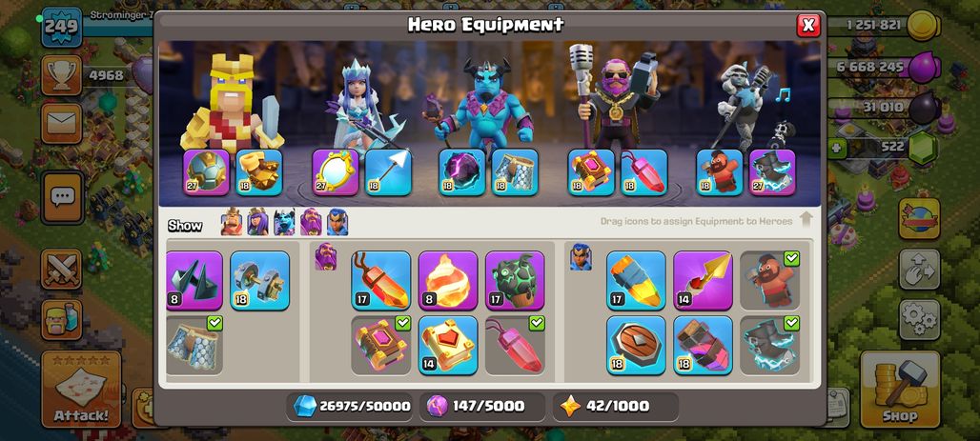Pick the Seeking Shield level 18
The image size is (980, 441).
coord(636,346)
